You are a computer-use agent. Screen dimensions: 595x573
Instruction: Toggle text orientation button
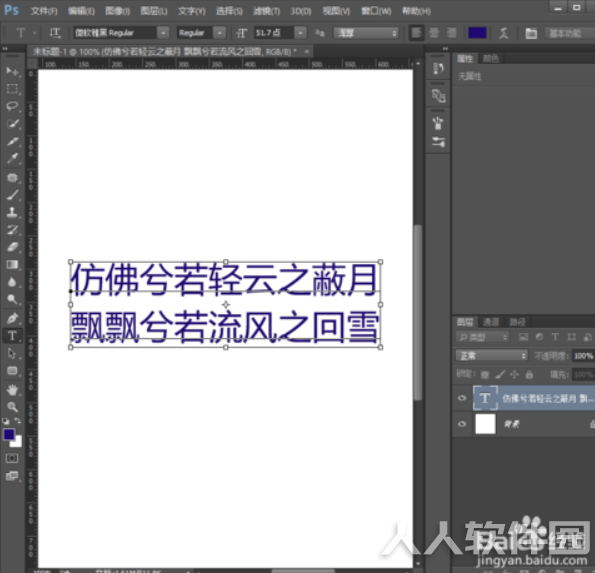[x=55, y=33]
